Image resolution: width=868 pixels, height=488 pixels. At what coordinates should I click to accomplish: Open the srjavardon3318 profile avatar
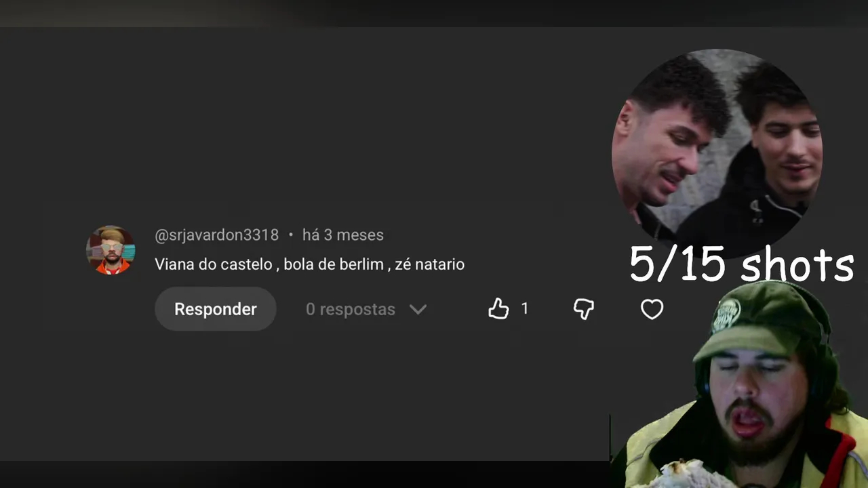(111, 250)
